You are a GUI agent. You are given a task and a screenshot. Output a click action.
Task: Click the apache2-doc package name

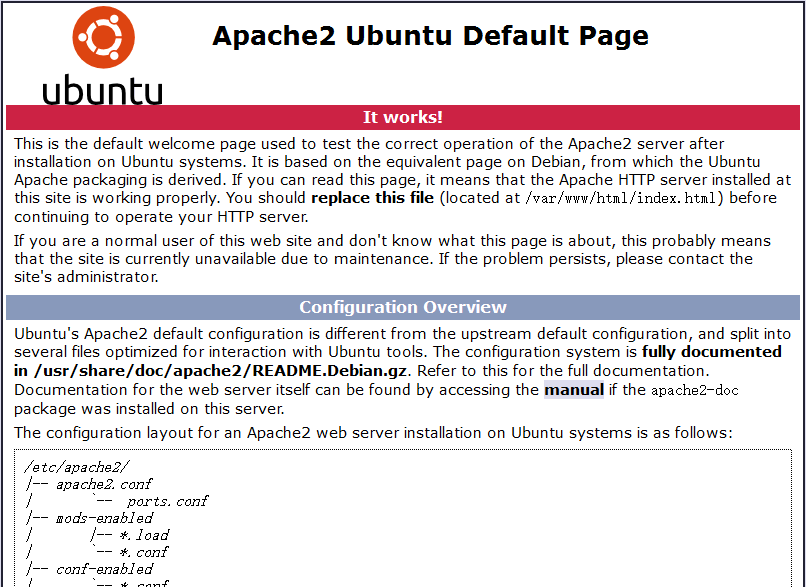[x=694, y=390]
